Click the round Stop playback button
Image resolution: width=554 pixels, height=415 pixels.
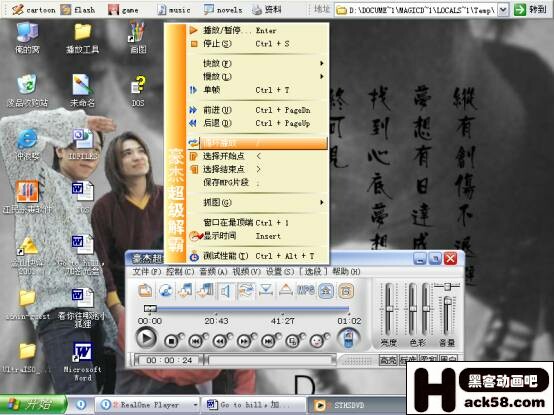tap(172, 341)
